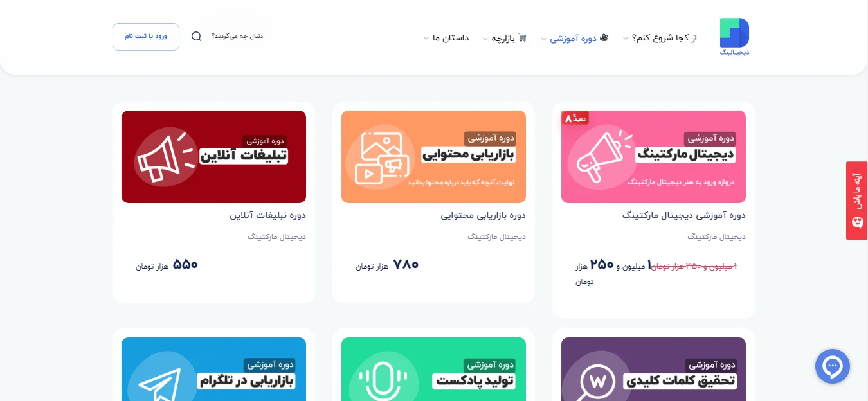Image resolution: width=868 pixels, height=401 pixels.
Task: Open the دوره آموزشی menu item
Action: (574, 38)
